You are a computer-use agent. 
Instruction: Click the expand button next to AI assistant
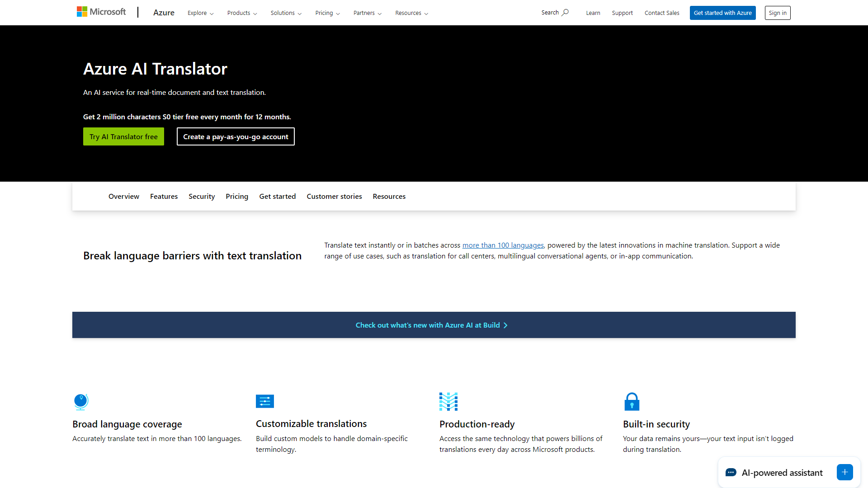click(845, 473)
